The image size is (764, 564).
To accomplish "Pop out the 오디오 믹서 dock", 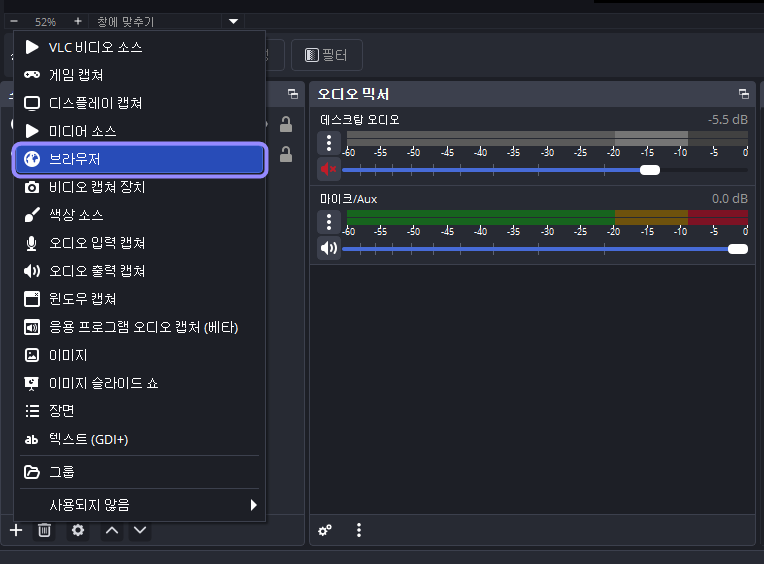I will (744, 94).
